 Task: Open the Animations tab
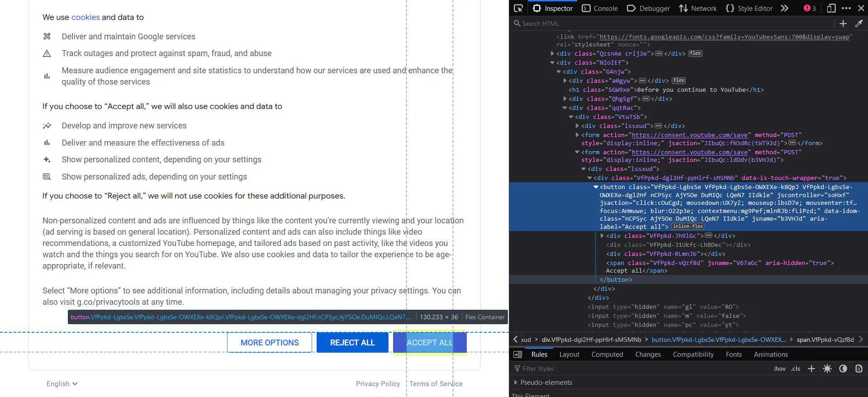pos(771,354)
